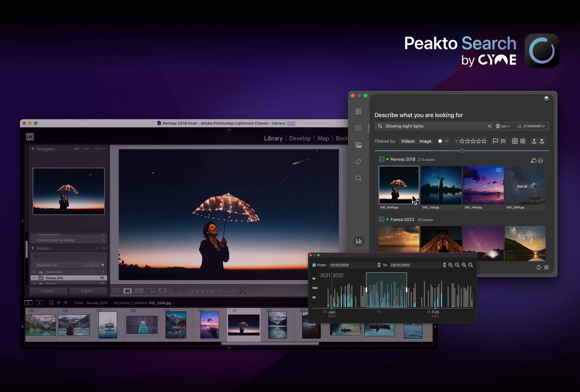Viewport: 580px width, 392px height.
Task: Collapse the Navigator panel
Action: pyautogui.click(x=33, y=149)
